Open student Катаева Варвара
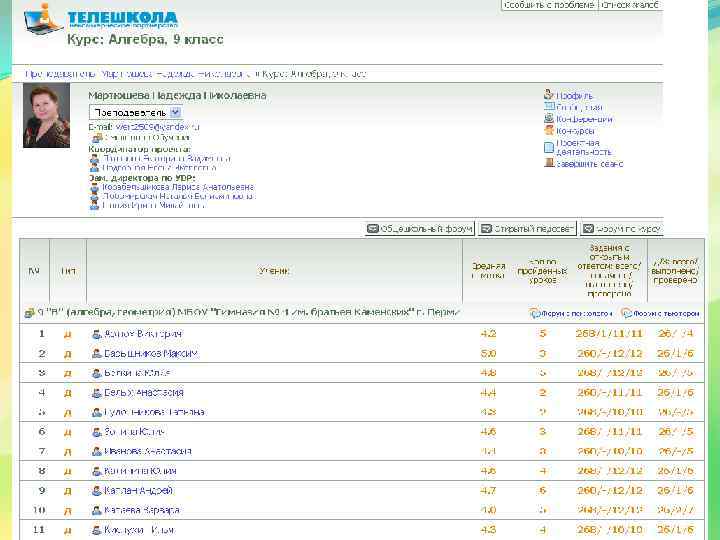 point(142,510)
